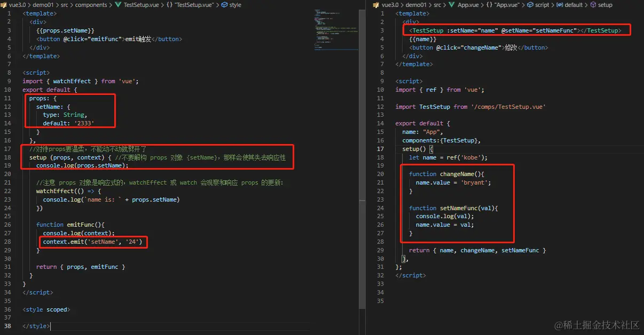Image resolution: width=644 pixels, height=335 pixels.
Task: Click the braces icon before "TestSetup.vue" breadcrumb
Action: coord(169,5)
